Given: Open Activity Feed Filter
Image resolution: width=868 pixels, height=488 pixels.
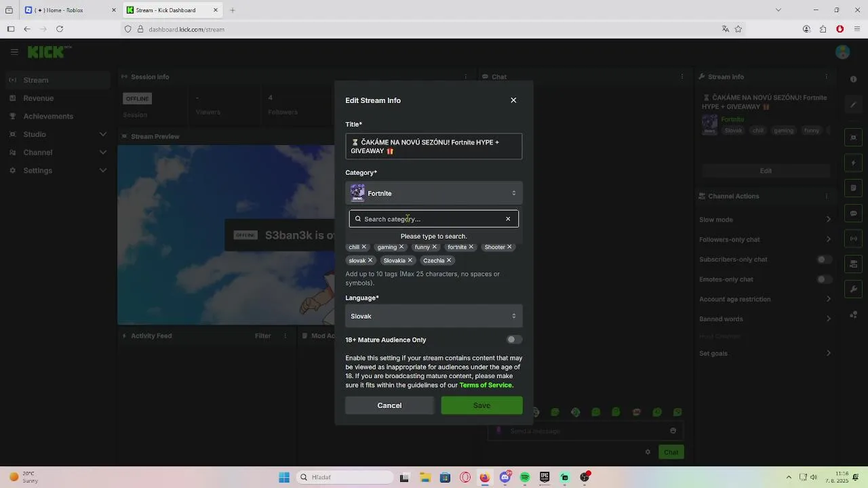Looking at the screenshot, I should click(262, 335).
